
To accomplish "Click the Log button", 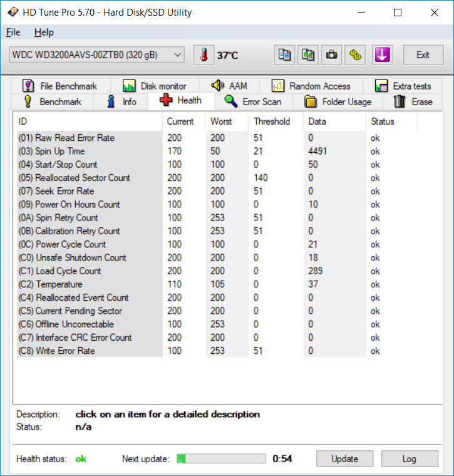I will 410,458.
